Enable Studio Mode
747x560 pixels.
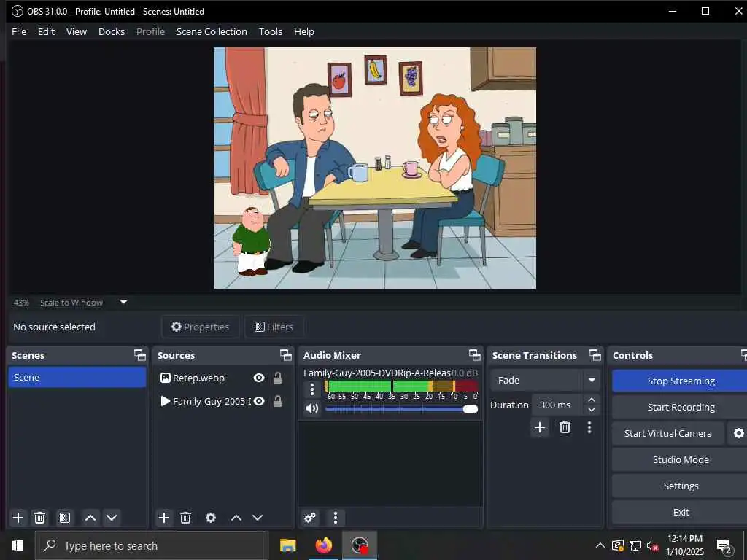coord(681,459)
